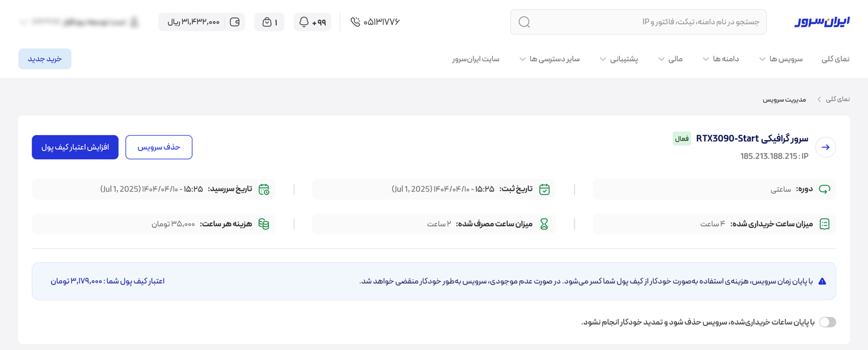Image resolution: width=868 pixels, height=350 pixels.
Task: Click the purchased hours list icon
Action: click(825, 224)
